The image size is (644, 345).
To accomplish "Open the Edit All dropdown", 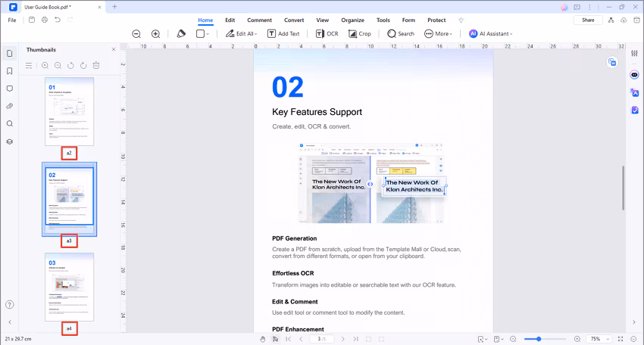I will (242, 33).
